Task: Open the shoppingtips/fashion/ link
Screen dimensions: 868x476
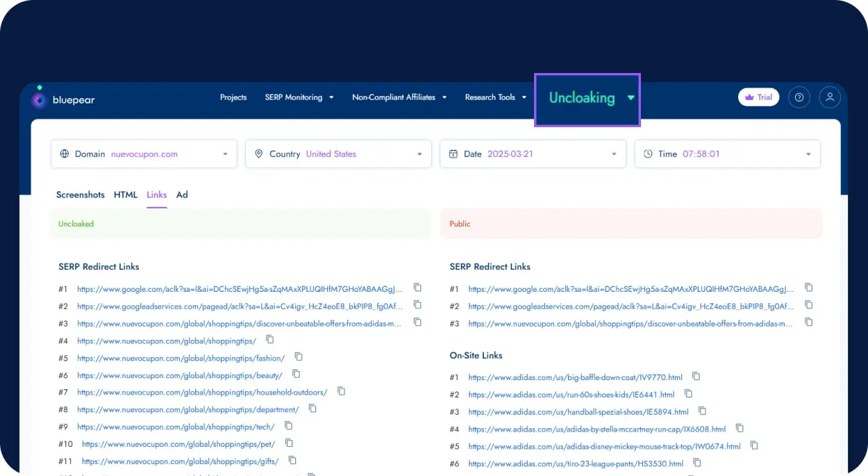Action: click(181, 358)
